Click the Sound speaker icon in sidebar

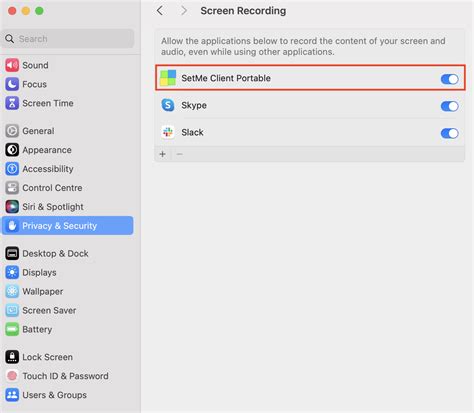(x=12, y=65)
